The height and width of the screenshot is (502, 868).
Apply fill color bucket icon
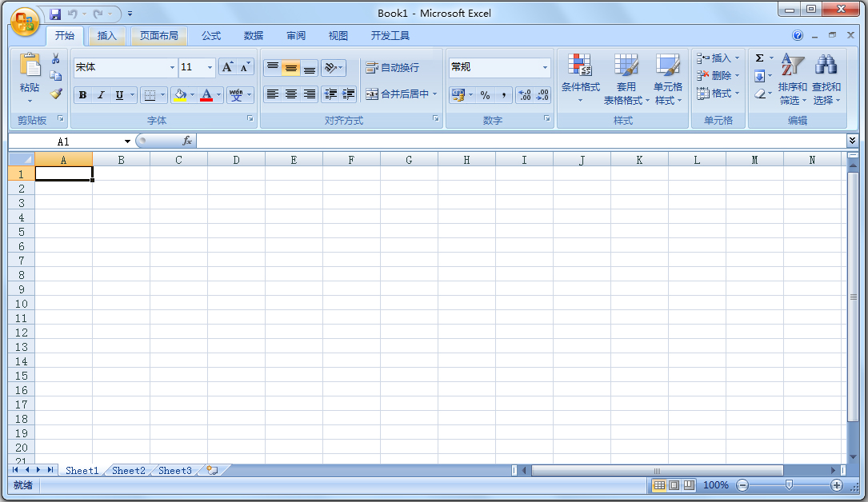click(x=180, y=95)
